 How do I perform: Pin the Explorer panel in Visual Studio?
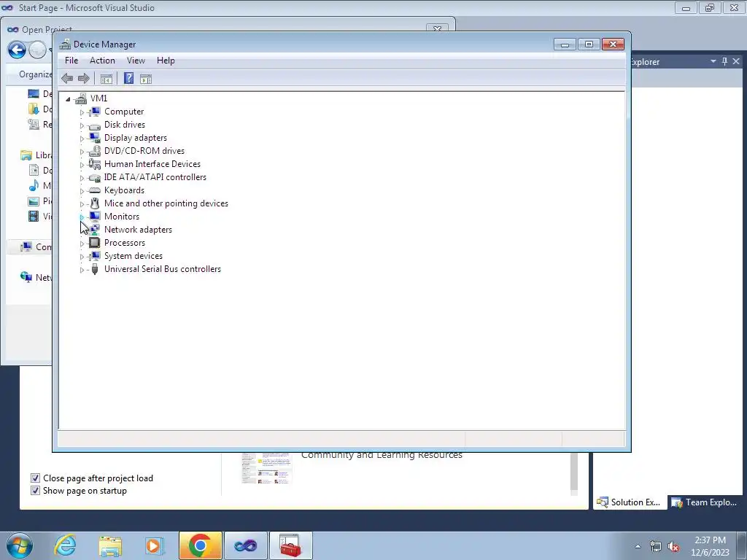(x=724, y=61)
